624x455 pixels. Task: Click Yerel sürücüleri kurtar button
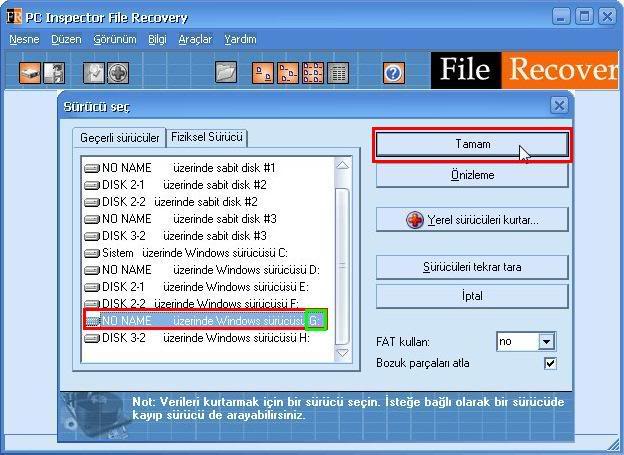pyautogui.click(x=472, y=220)
